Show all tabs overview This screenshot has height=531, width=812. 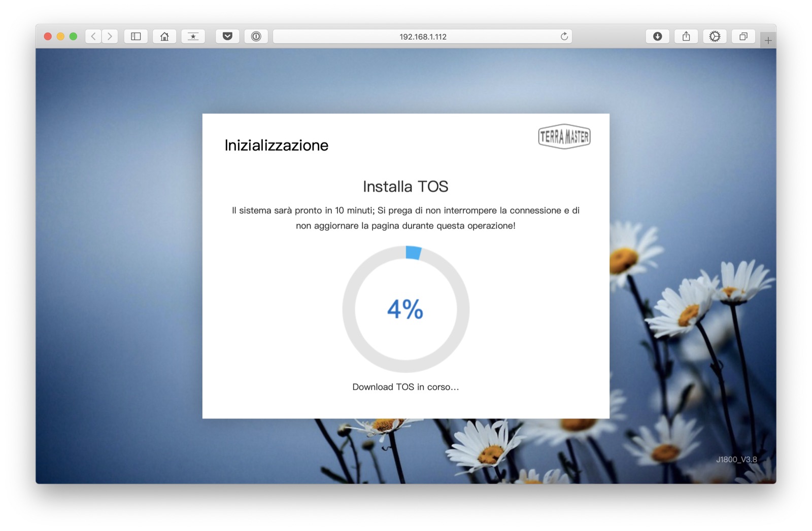pyautogui.click(x=743, y=37)
